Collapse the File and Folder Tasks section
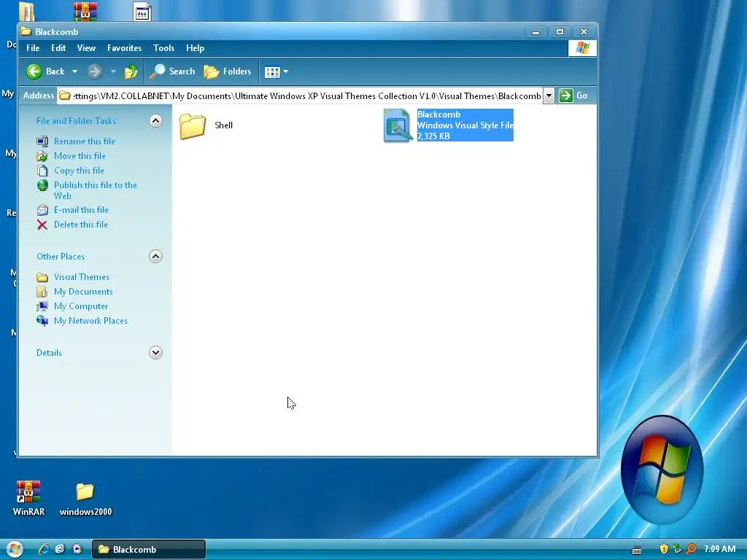The width and height of the screenshot is (747, 560). pos(155,121)
